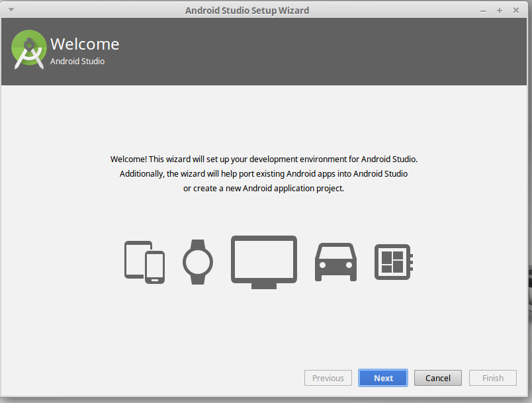Click the phone and tablet icon
532x403 pixels.
click(144, 262)
